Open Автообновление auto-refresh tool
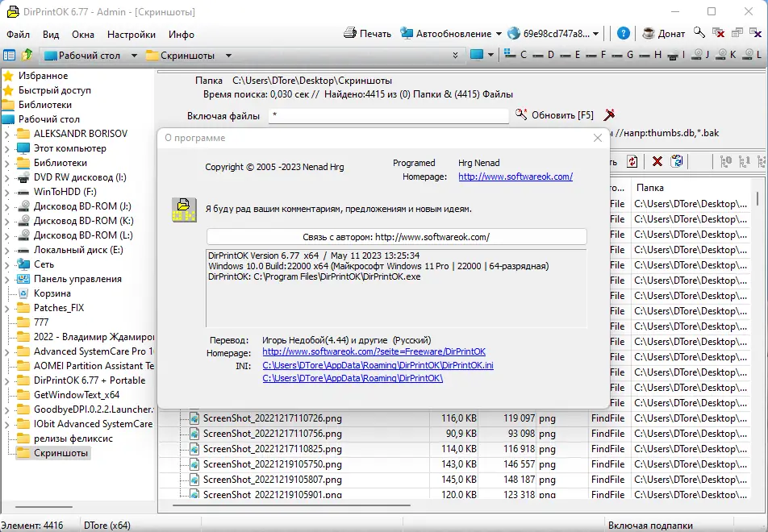This screenshot has height=532, width=768. click(446, 33)
